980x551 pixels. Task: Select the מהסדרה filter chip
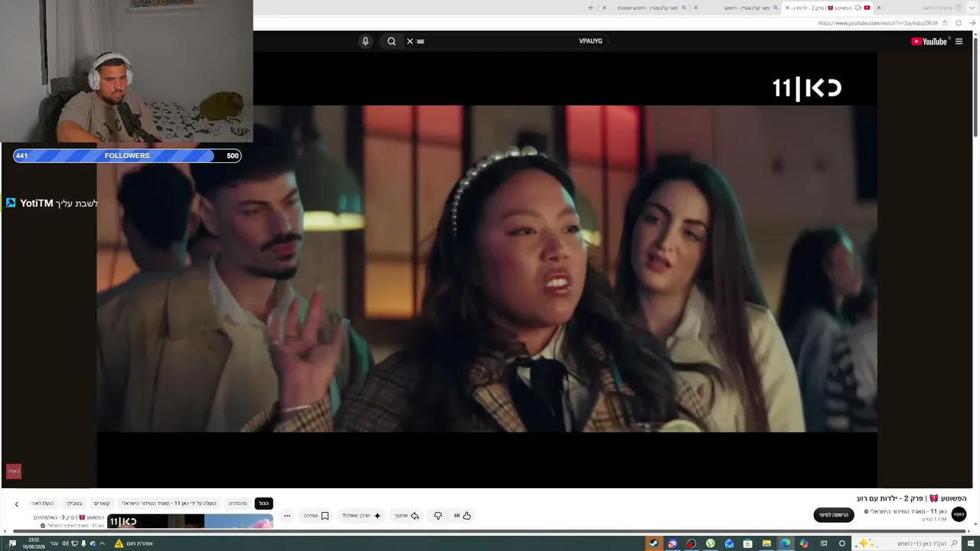point(238,504)
